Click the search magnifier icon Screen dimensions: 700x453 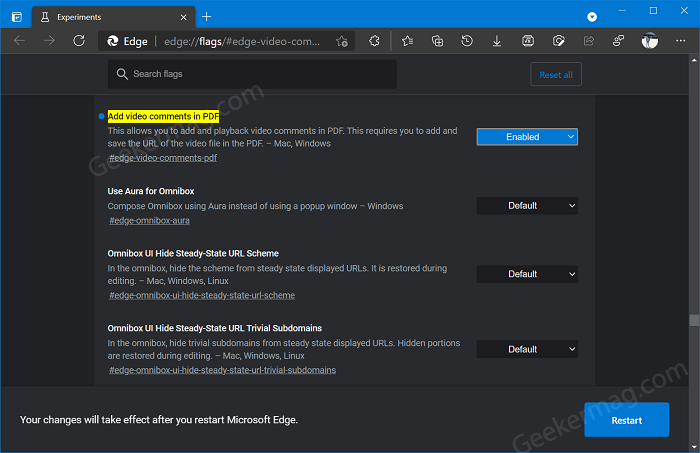(122, 74)
